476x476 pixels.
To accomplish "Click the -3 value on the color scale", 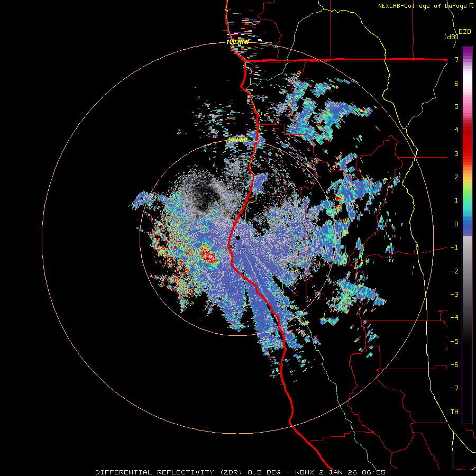I will tap(454, 295).
